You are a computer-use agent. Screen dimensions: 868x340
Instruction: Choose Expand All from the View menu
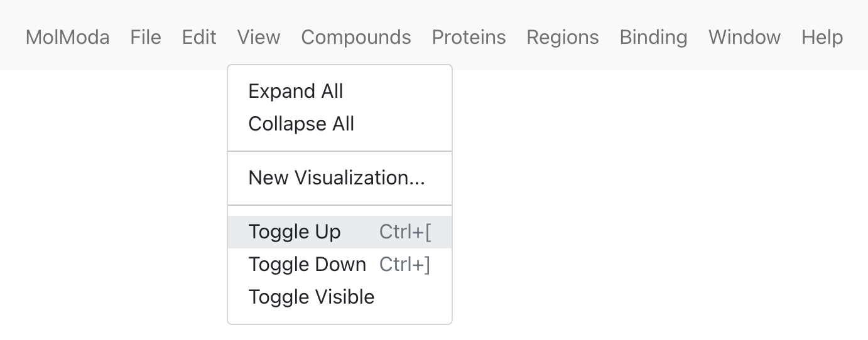click(x=340, y=92)
